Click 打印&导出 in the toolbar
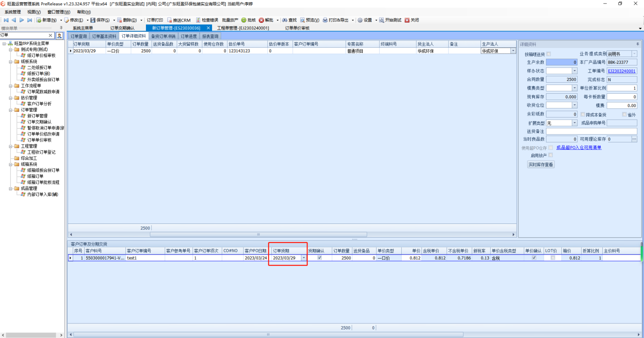This screenshot has width=644, height=338. point(336,20)
